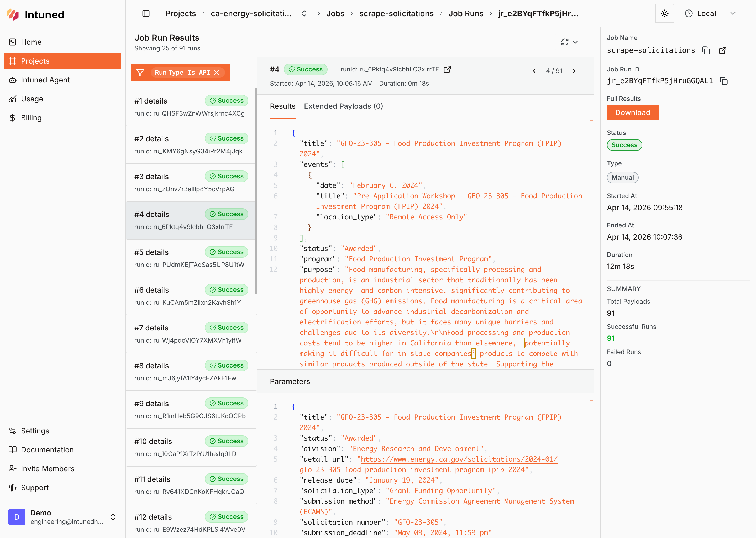Remove the Run Type Is API filter
756x538 pixels.
tap(217, 72)
